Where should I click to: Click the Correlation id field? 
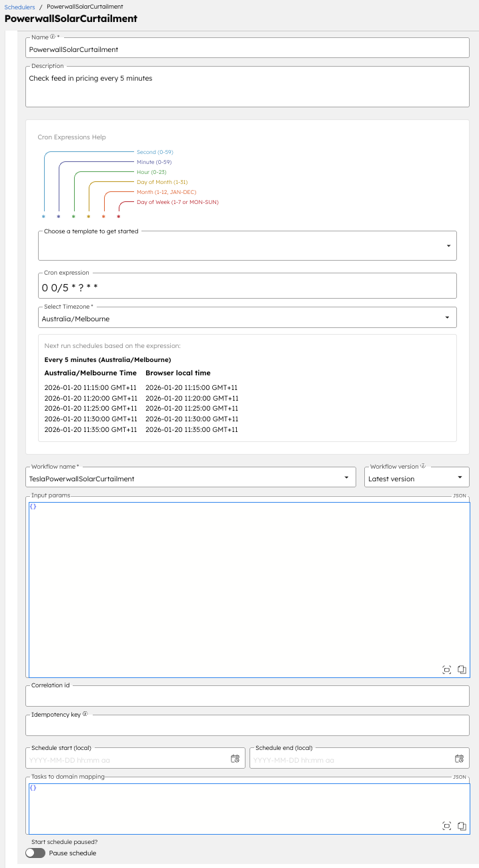[x=248, y=696]
